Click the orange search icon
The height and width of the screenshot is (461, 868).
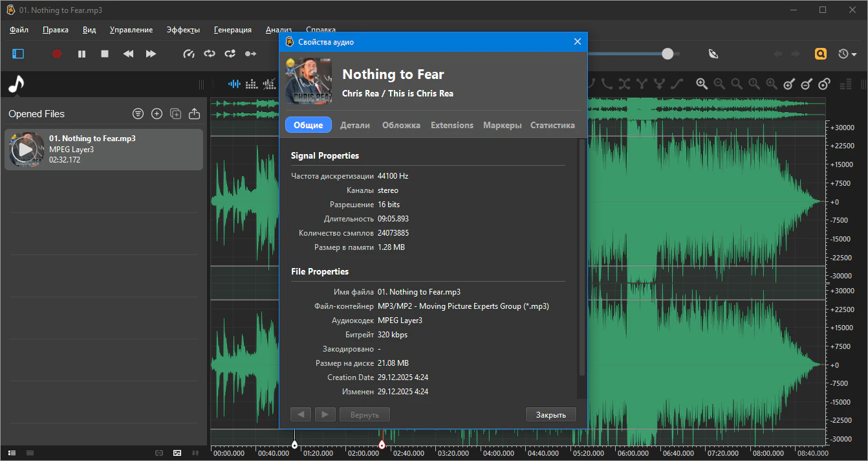pyautogui.click(x=820, y=54)
